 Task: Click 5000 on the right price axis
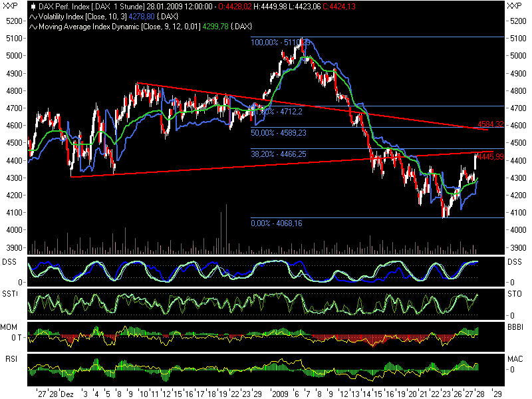pyautogui.click(x=519, y=56)
